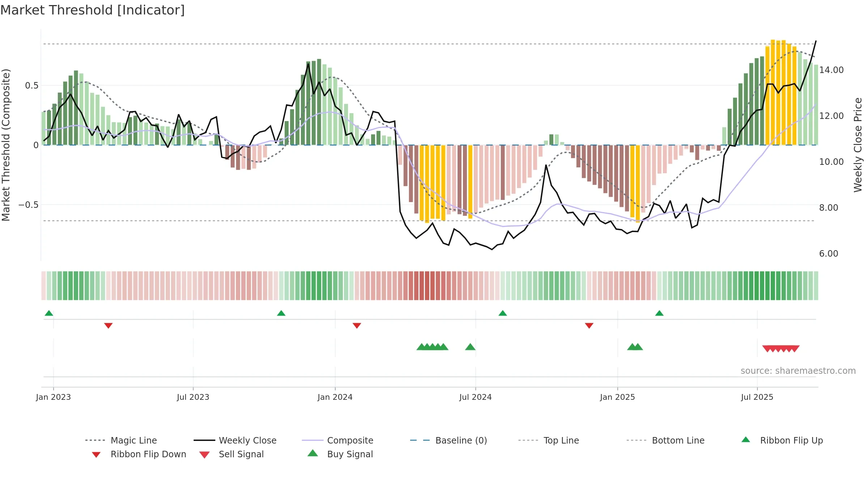
Task: Click the ribbon flip down marker after Jan 2024
Action: click(357, 326)
